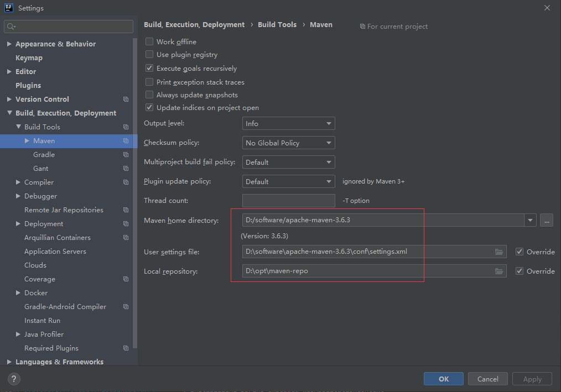Enable Work offline checkbox
Viewport: 561px width, 392px height.
click(x=149, y=41)
